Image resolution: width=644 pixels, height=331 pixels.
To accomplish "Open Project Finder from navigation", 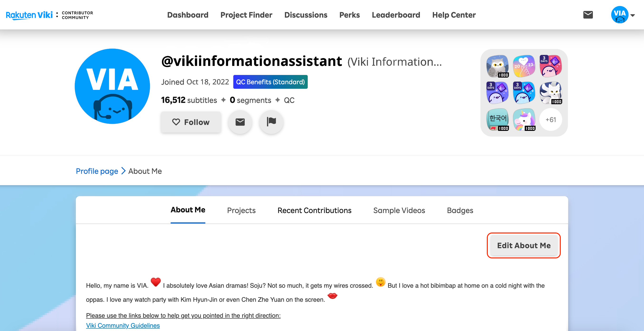I will coord(246,15).
